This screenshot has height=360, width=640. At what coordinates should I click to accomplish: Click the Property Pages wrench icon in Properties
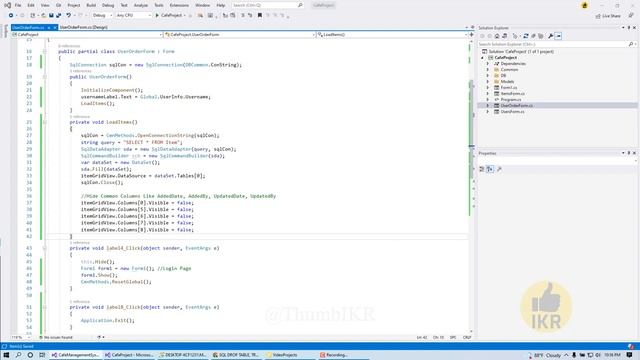click(499, 169)
